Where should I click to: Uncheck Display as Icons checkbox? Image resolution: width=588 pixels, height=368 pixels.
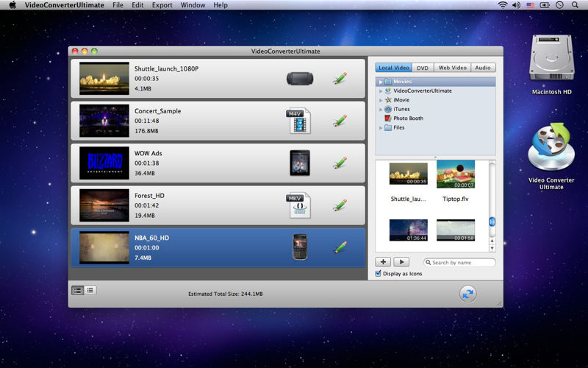click(x=378, y=273)
